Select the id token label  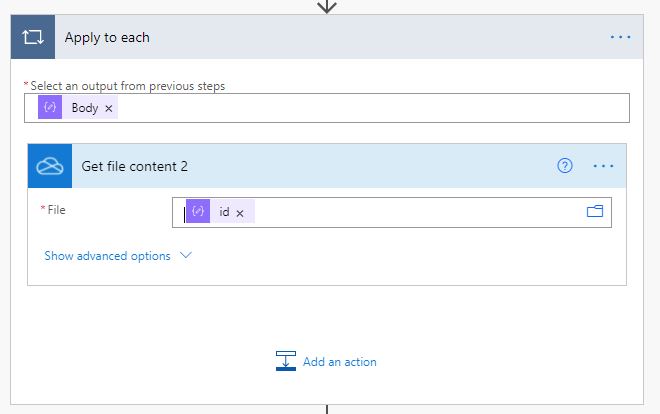[x=224, y=212]
